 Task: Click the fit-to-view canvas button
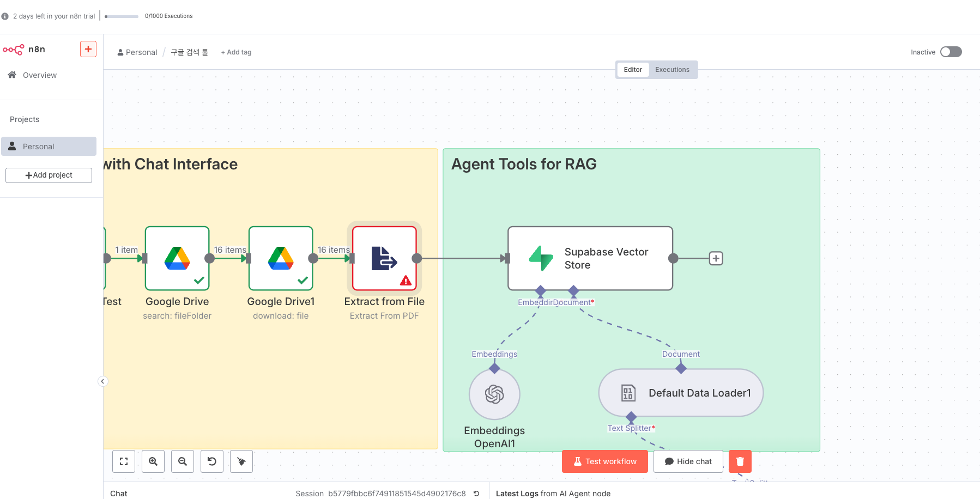pyautogui.click(x=124, y=461)
